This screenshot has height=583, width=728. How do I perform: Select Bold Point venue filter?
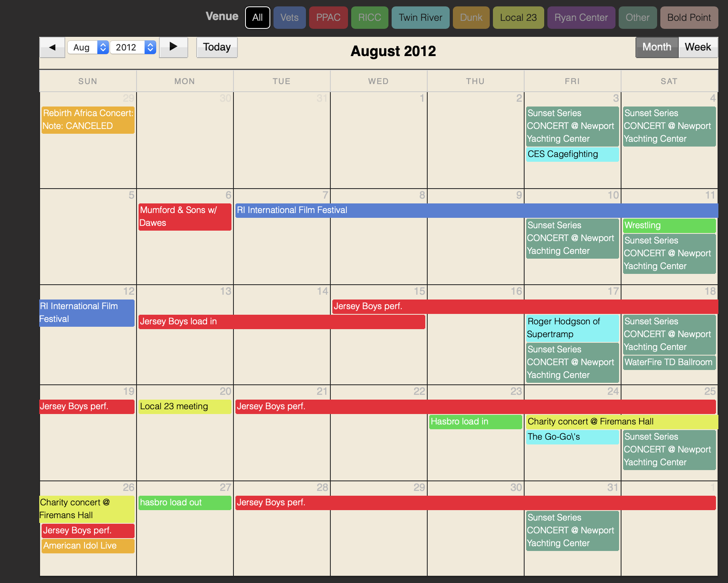[x=689, y=18]
